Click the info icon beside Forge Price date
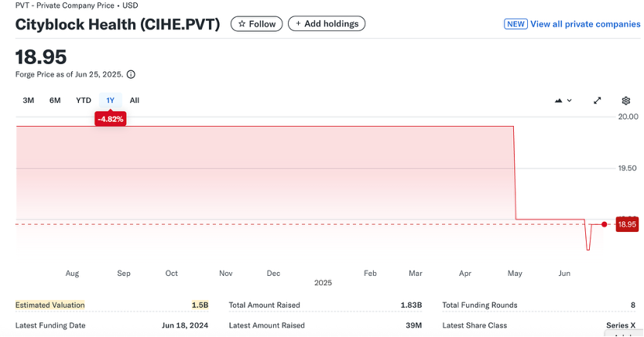Screen dimensions: 644x337 [x=131, y=75]
